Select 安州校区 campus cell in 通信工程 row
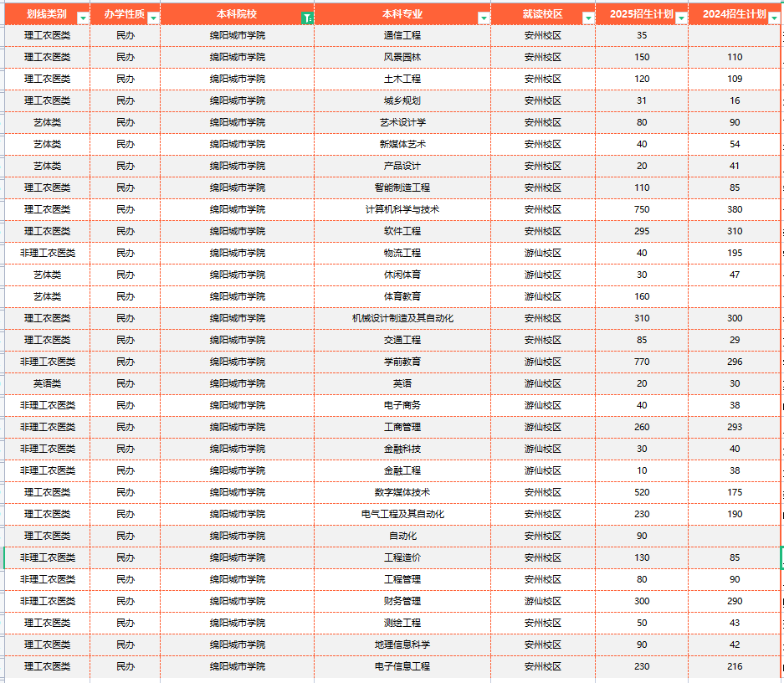784x683 pixels. point(543,35)
